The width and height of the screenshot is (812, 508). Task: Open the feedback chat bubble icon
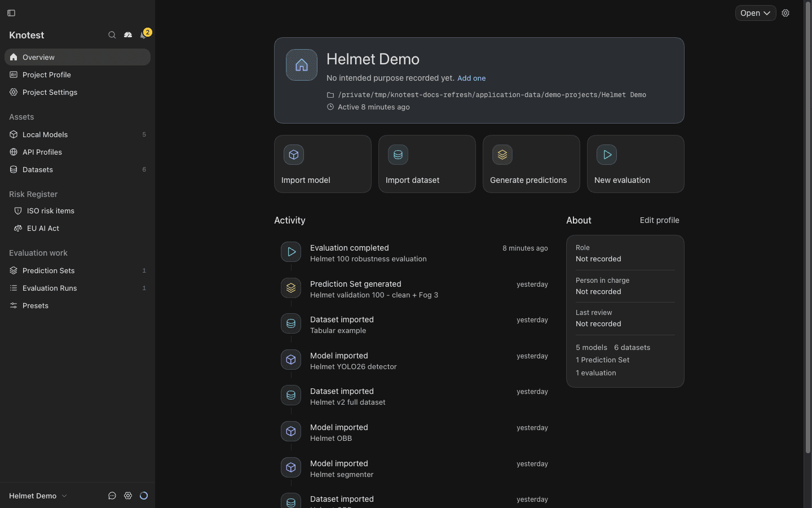point(112,496)
